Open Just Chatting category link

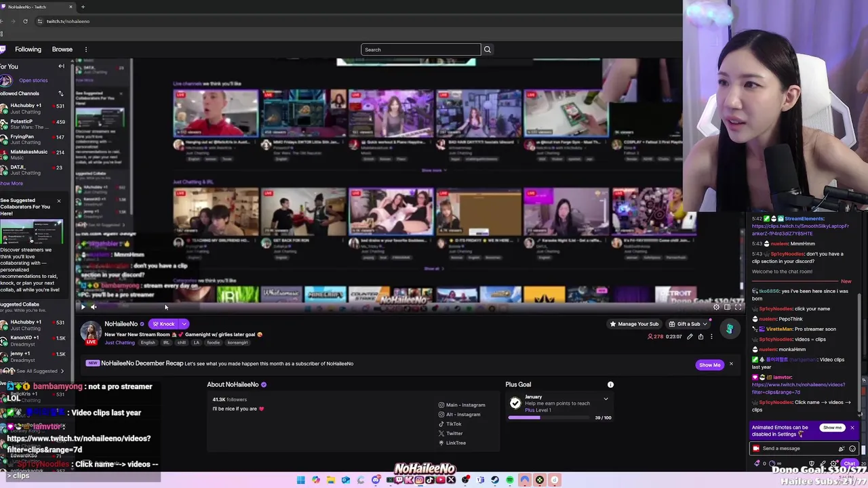tap(119, 343)
